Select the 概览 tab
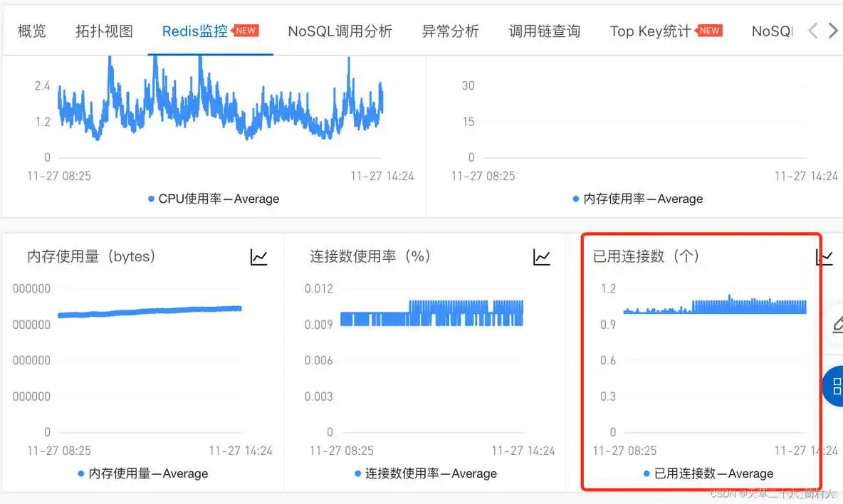This screenshot has width=843, height=504. pos(31,31)
